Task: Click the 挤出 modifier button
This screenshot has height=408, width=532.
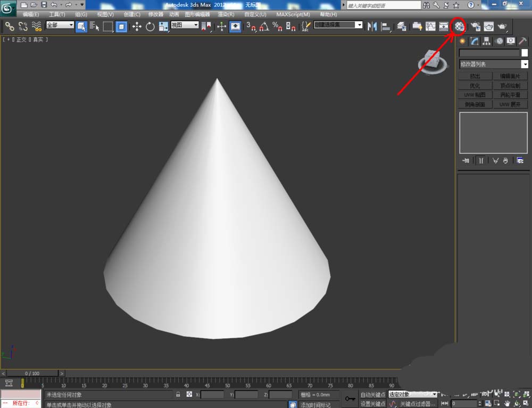Action: 475,77
